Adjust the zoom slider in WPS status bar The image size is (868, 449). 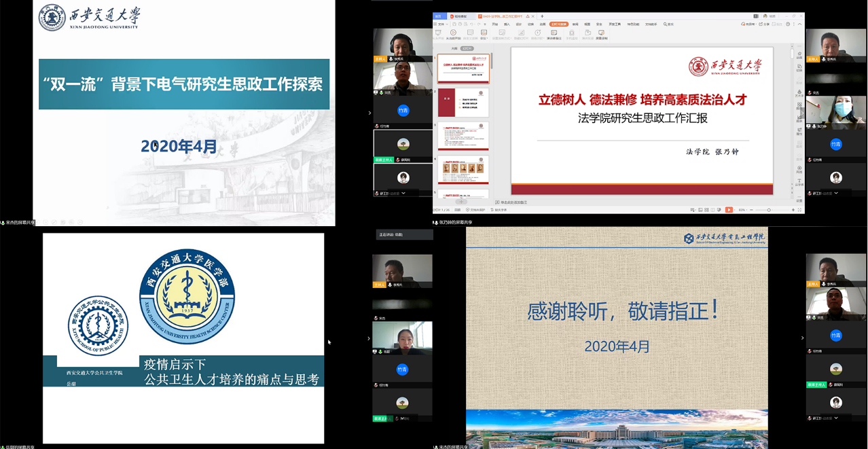769,210
